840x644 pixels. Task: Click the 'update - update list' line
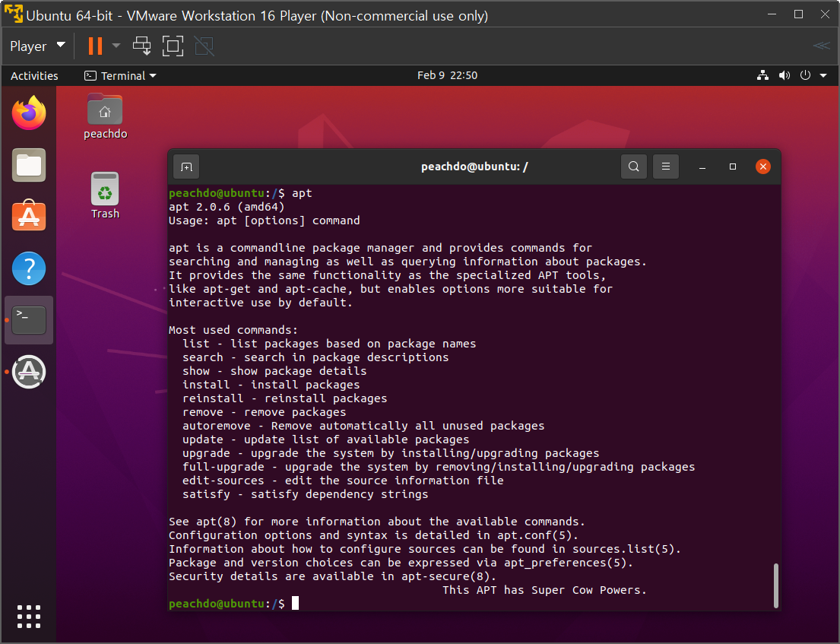point(325,439)
